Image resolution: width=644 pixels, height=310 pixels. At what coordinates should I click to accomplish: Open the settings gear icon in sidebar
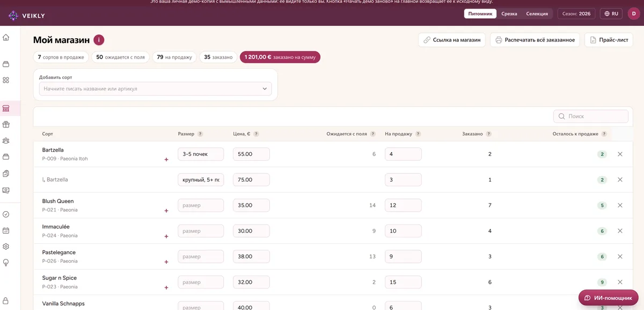(6, 247)
